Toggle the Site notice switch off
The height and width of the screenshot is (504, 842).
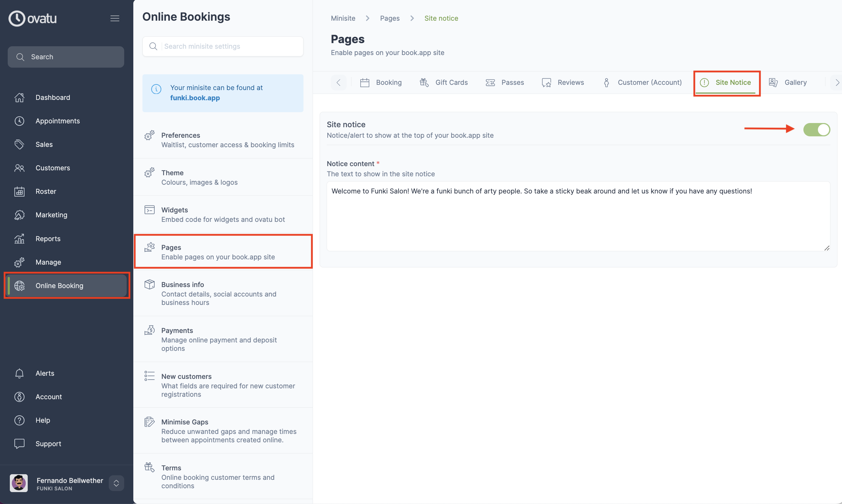817,129
